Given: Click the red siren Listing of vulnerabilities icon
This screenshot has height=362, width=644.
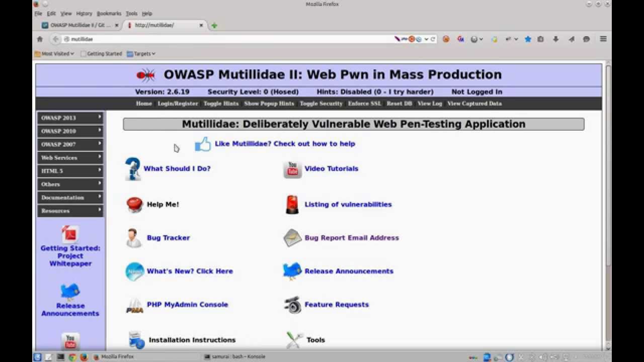Looking at the screenshot, I should pos(292,205).
